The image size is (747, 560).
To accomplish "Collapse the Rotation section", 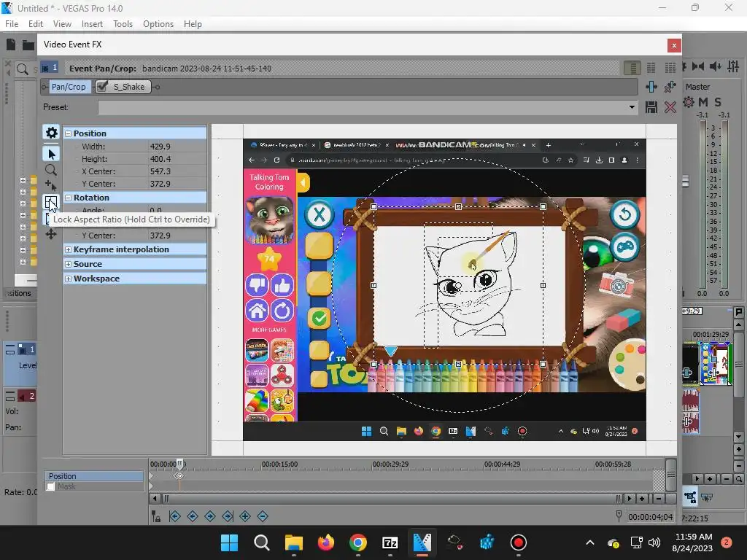I will point(68,198).
